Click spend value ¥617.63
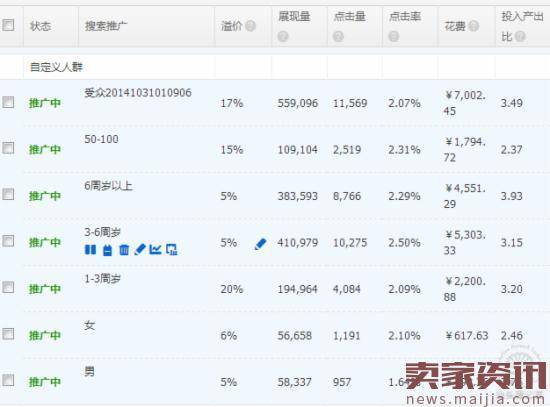Screen dimensions: 550x407 coord(467,336)
